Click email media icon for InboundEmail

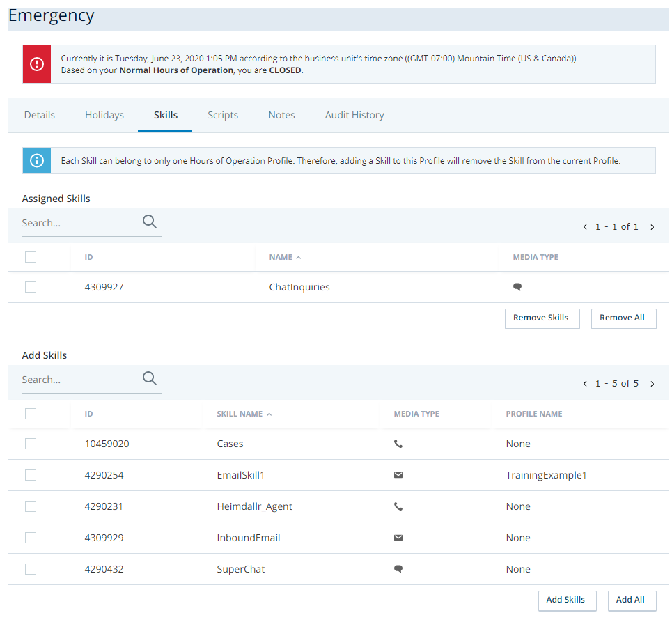coord(398,538)
